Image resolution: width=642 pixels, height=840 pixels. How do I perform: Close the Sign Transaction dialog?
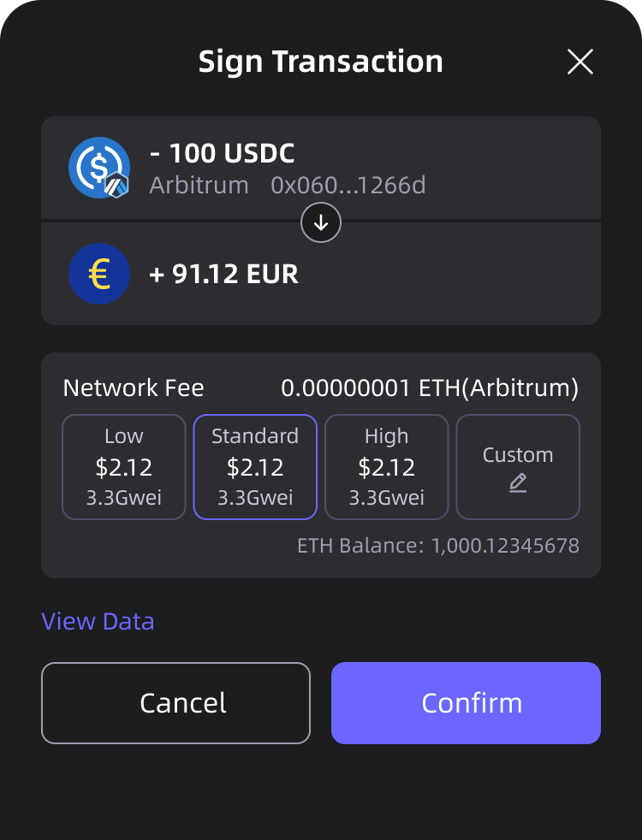(580, 62)
